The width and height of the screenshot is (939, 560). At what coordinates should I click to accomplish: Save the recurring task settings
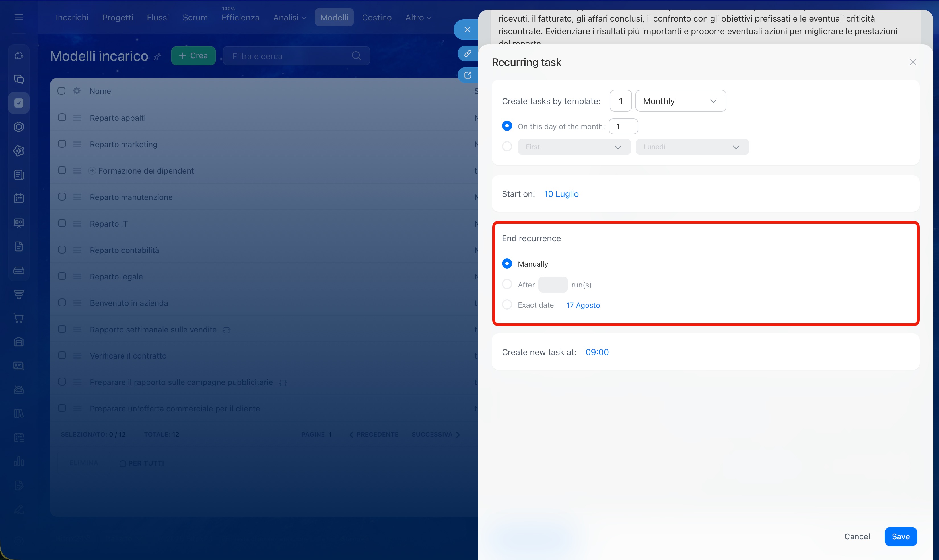tap(901, 536)
